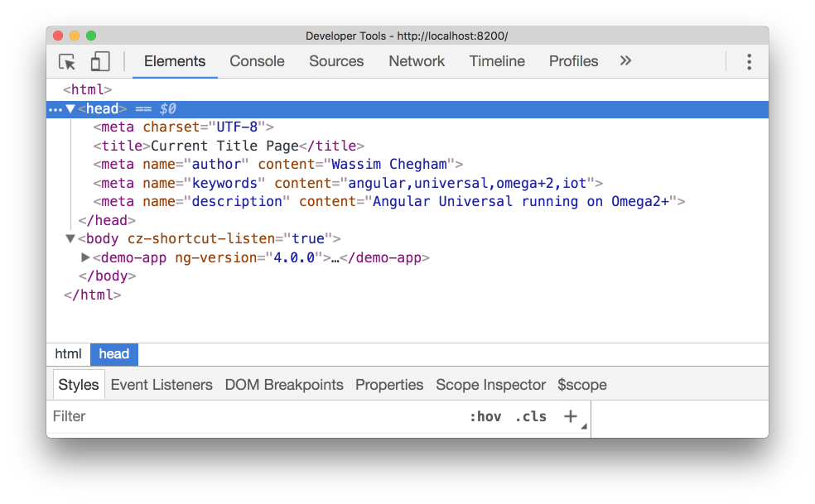Select the element inspector arrow icon
Image resolution: width=815 pixels, height=504 pixels.
pyautogui.click(x=66, y=62)
